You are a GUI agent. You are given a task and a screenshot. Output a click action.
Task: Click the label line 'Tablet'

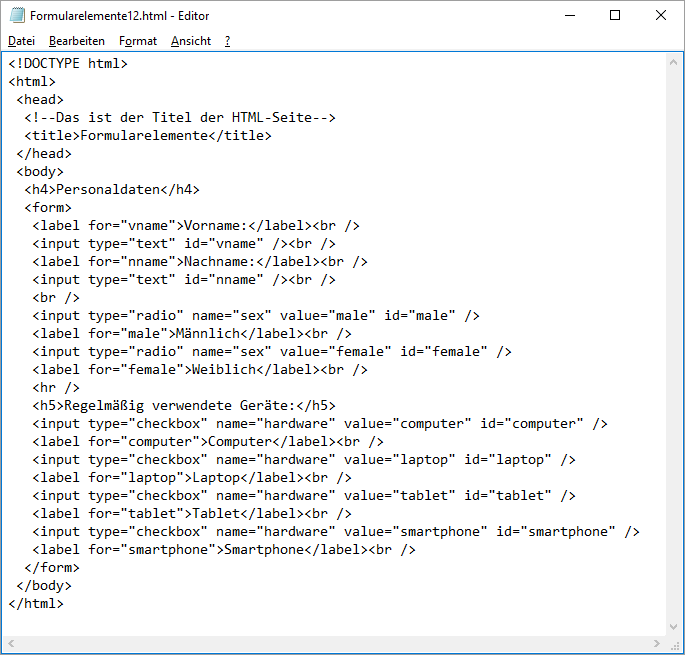pos(192,514)
